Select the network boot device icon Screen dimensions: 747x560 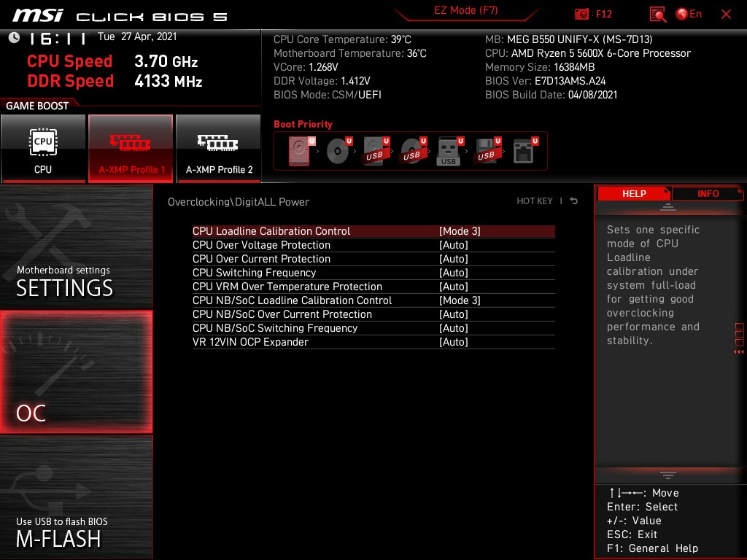pos(524,151)
